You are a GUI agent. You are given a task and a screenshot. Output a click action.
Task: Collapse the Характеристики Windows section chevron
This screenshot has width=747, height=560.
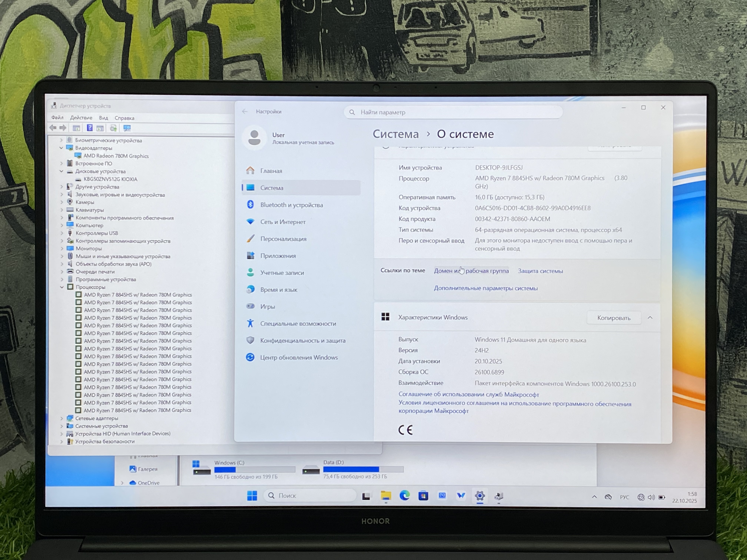pos(650,318)
